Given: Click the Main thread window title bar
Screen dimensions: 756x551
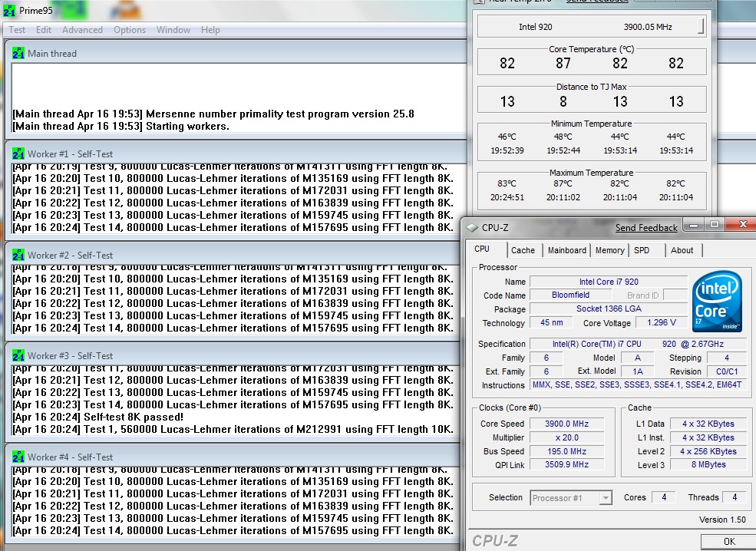Looking at the screenshot, I should pyautogui.click(x=236, y=53).
